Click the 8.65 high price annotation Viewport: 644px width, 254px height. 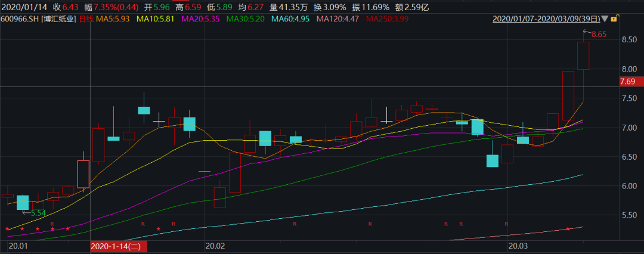point(599,35)
